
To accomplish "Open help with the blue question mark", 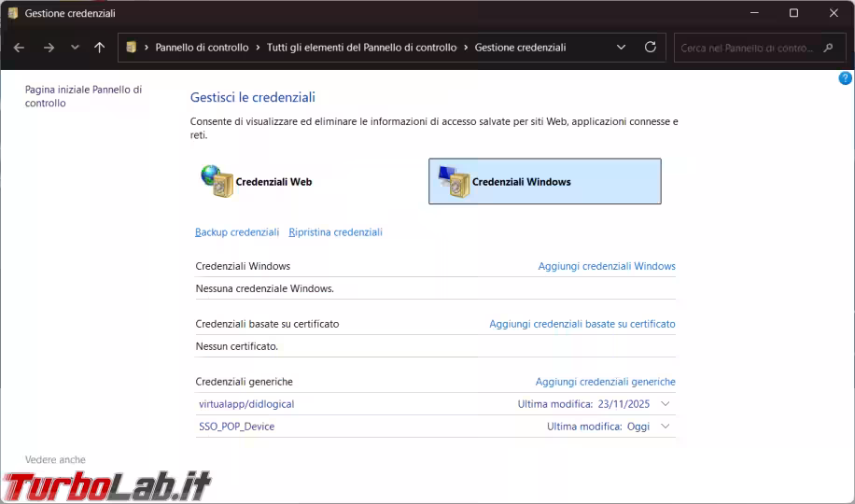I will pos(845,78).
